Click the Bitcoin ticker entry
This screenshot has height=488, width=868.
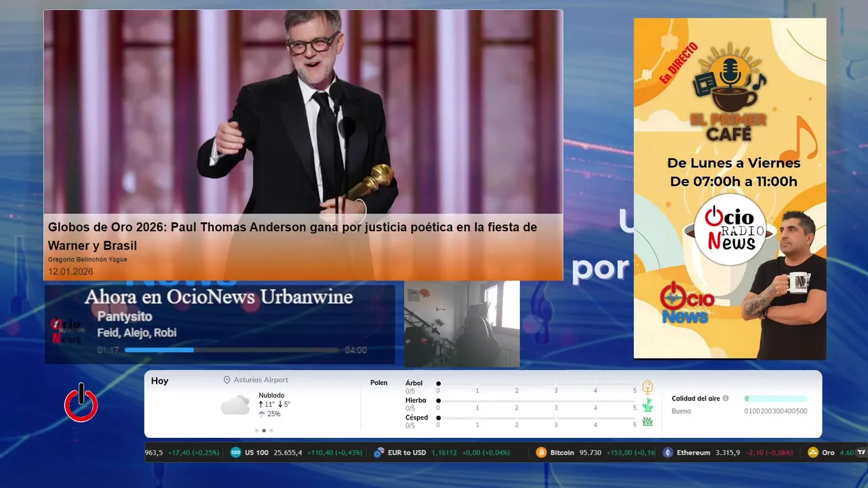(596, 453)
